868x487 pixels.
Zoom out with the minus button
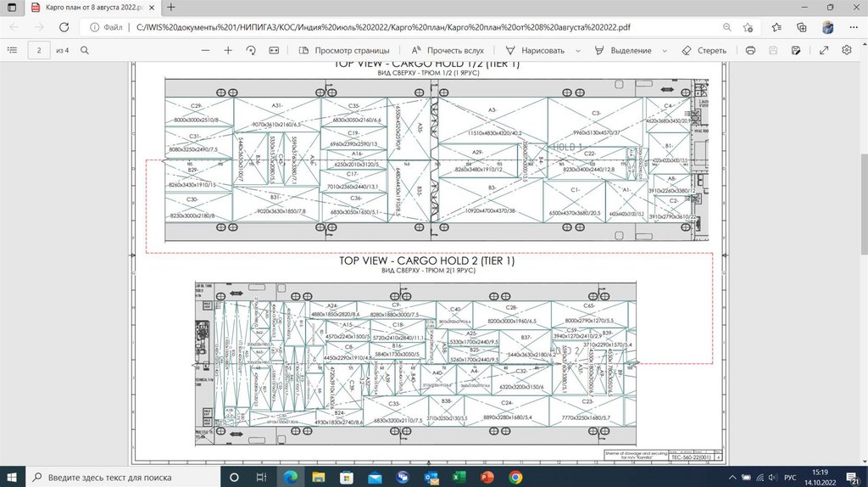click(205, 50)
